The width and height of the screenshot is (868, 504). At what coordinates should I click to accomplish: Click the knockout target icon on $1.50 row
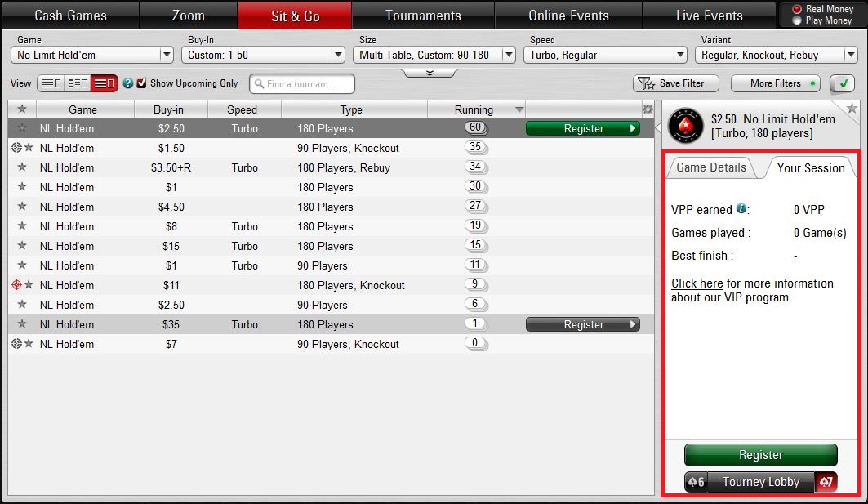[16, 147]
